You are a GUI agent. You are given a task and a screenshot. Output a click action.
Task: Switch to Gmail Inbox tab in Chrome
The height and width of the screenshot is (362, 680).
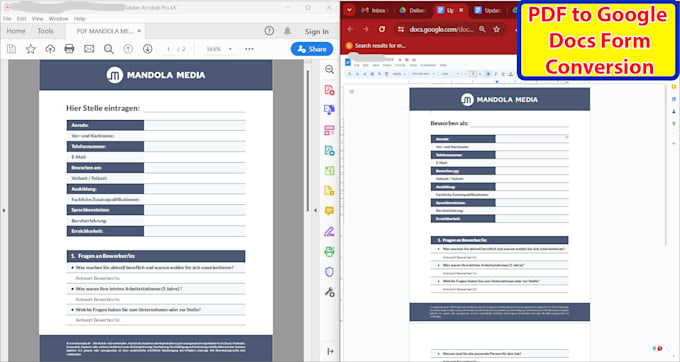coord(374,10)
